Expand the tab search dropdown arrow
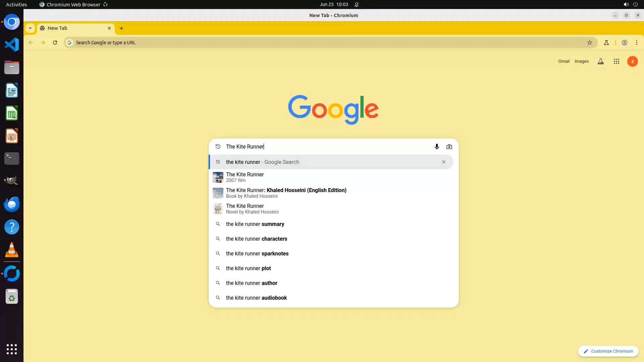The image size is (644, 362). (30, 28)
